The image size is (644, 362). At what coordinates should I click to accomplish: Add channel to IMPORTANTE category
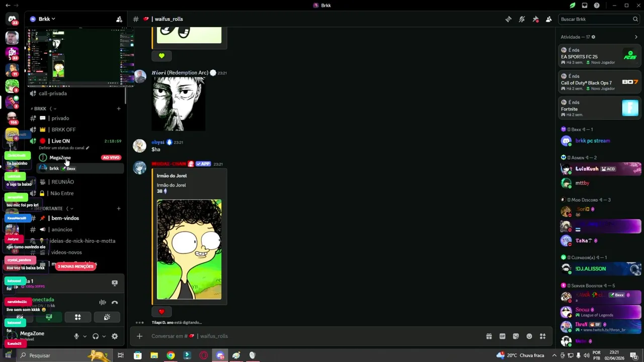[119, 209]
